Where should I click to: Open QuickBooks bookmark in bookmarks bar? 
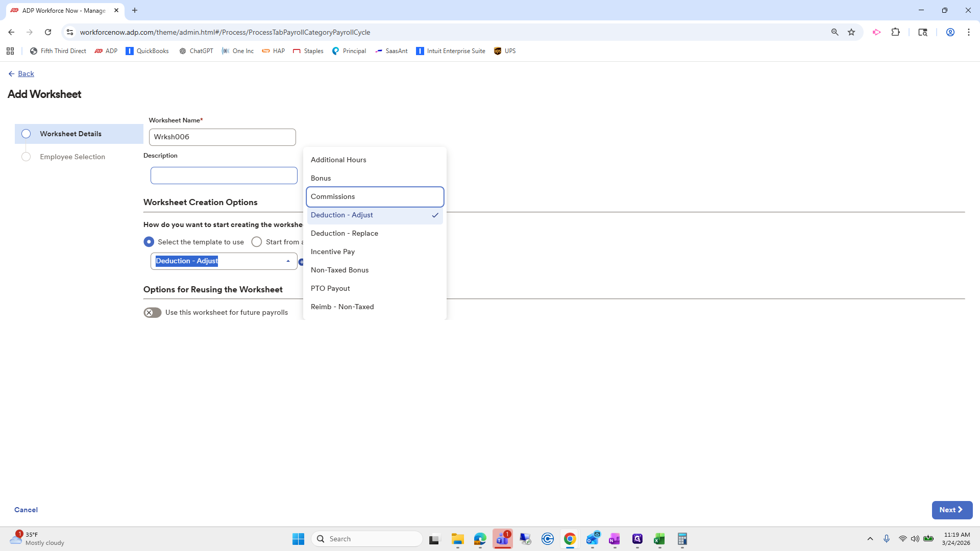[147, 51]
